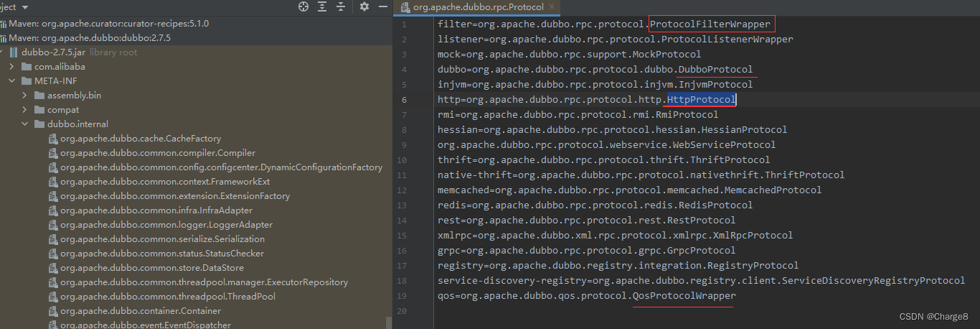Click the dubbo.internal folder icon
The height and width of the screenshot is (329, 980).
(39, 124)
